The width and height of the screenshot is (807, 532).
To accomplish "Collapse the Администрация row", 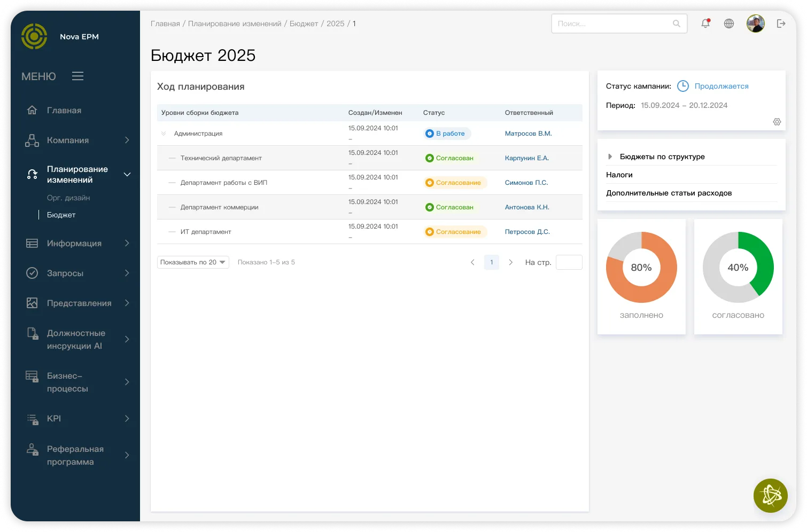I will pyautogui.click(x=164, y=134).
